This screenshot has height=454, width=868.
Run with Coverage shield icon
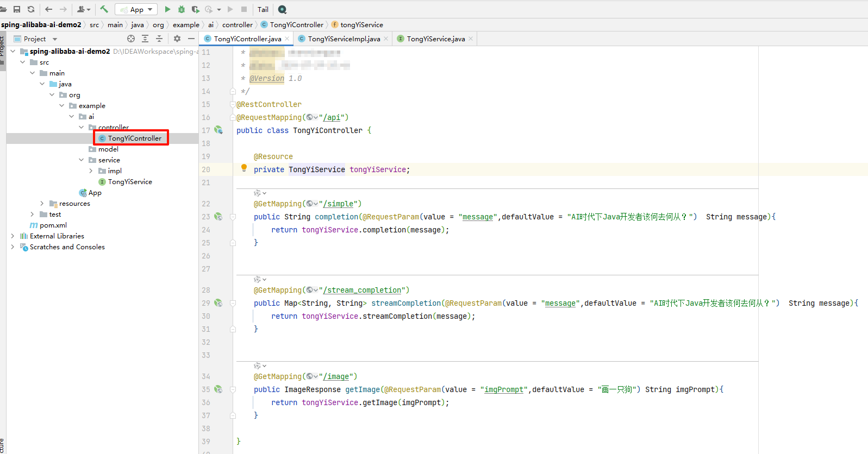tap(196, 9)
